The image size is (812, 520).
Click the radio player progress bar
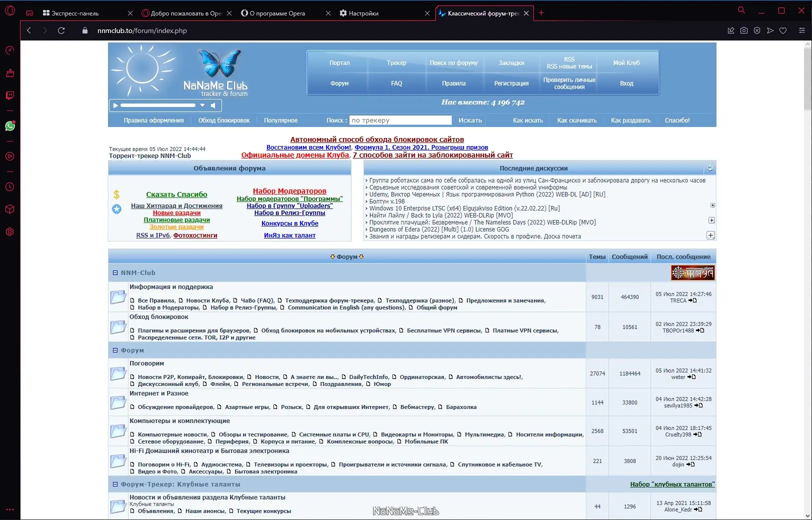click(158, 105)
